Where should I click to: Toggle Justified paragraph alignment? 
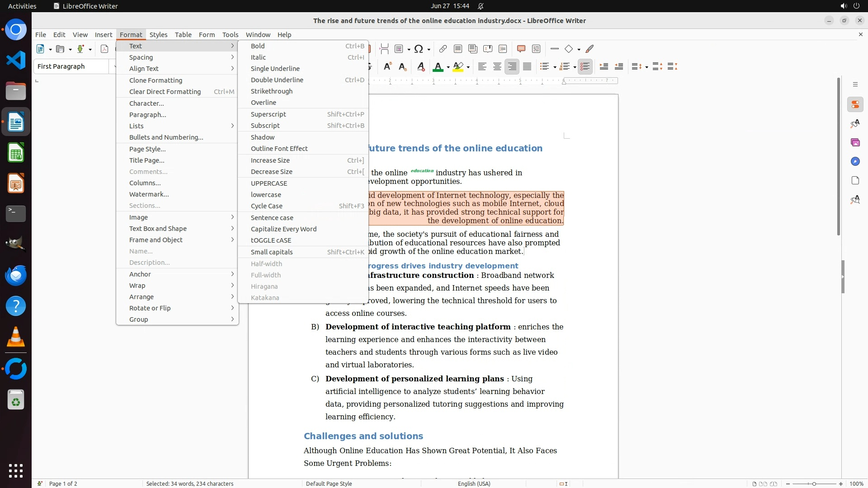(x=527, y=67)
